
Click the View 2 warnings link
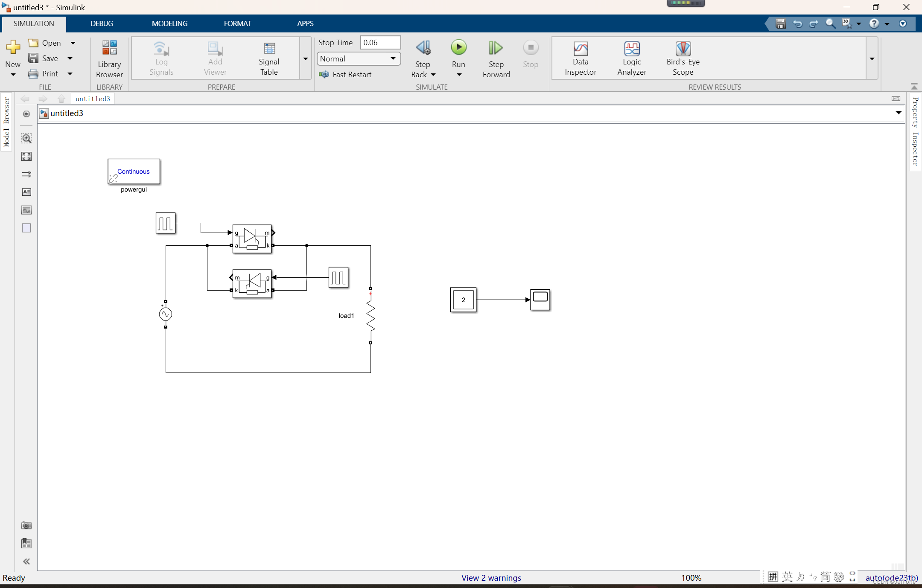click(491, 577)
